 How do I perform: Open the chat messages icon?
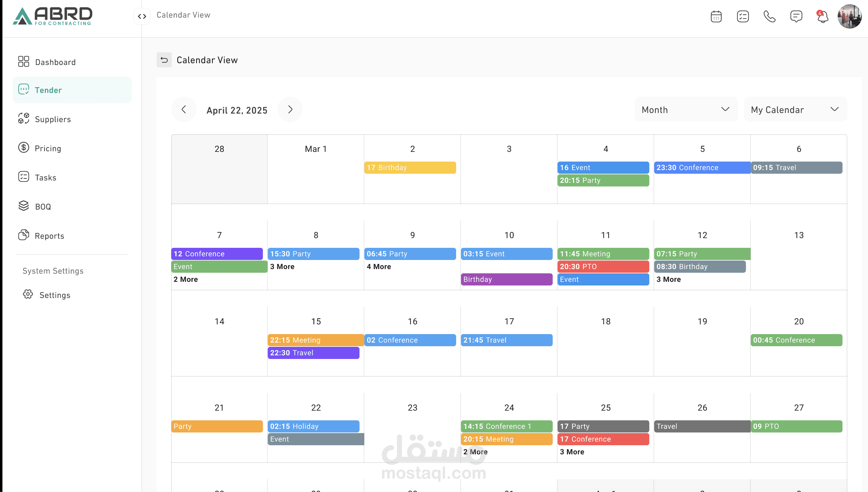coord(796,16)
